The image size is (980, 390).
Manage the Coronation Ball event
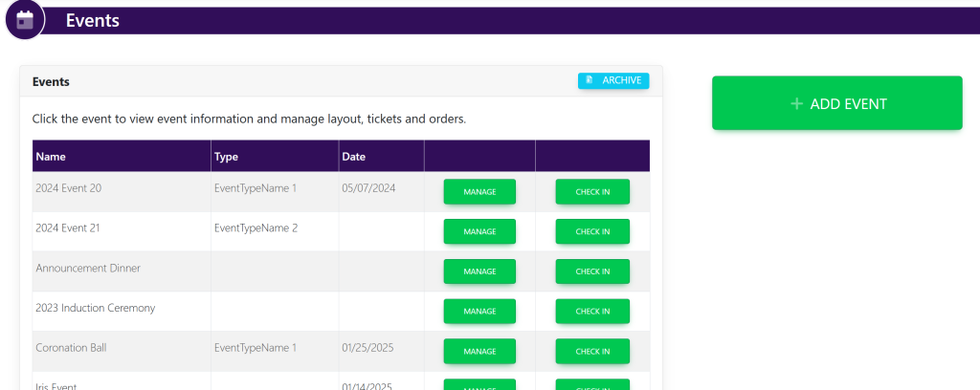[479, 352]
